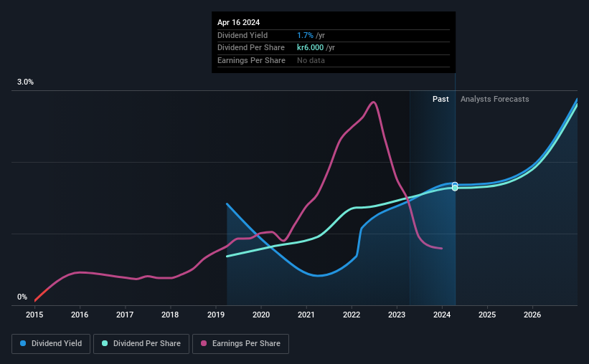
Task: Toggle the Earnings Per Share legend series
Action: [x=240, y=344]
